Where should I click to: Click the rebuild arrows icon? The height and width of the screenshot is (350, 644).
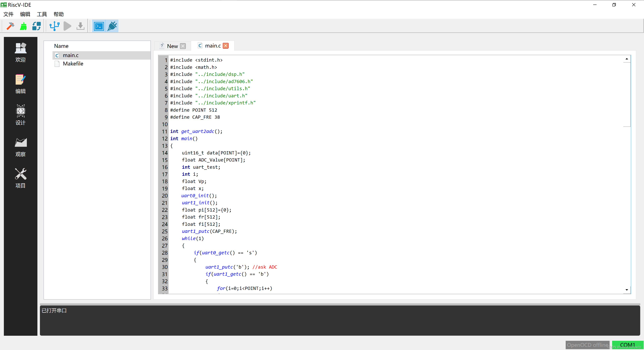(37, 26)
